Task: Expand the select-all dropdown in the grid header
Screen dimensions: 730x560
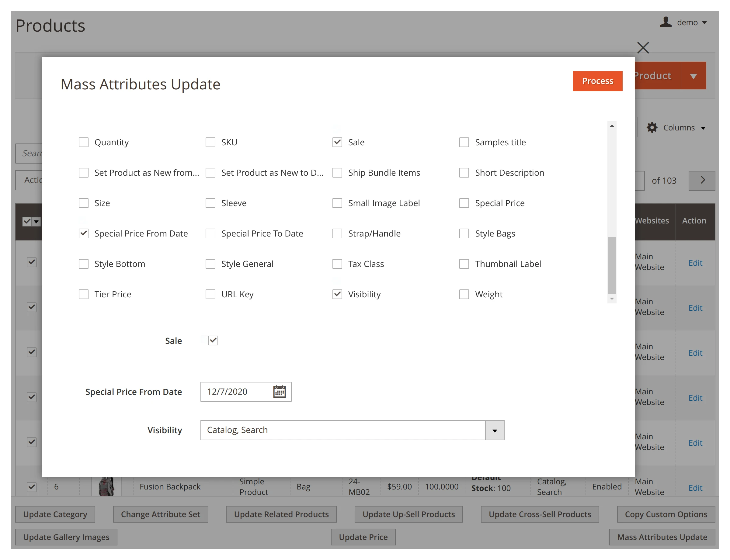Action: tap(36, 221)
